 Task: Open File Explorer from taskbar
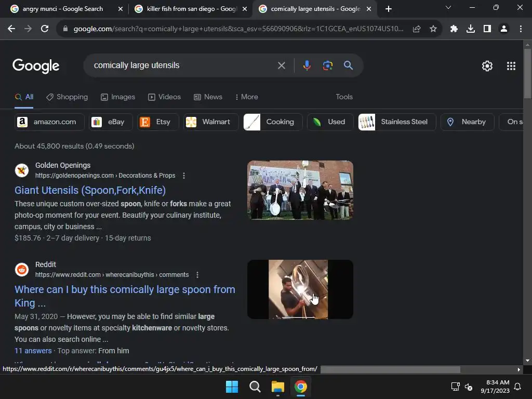click(278, 387)
